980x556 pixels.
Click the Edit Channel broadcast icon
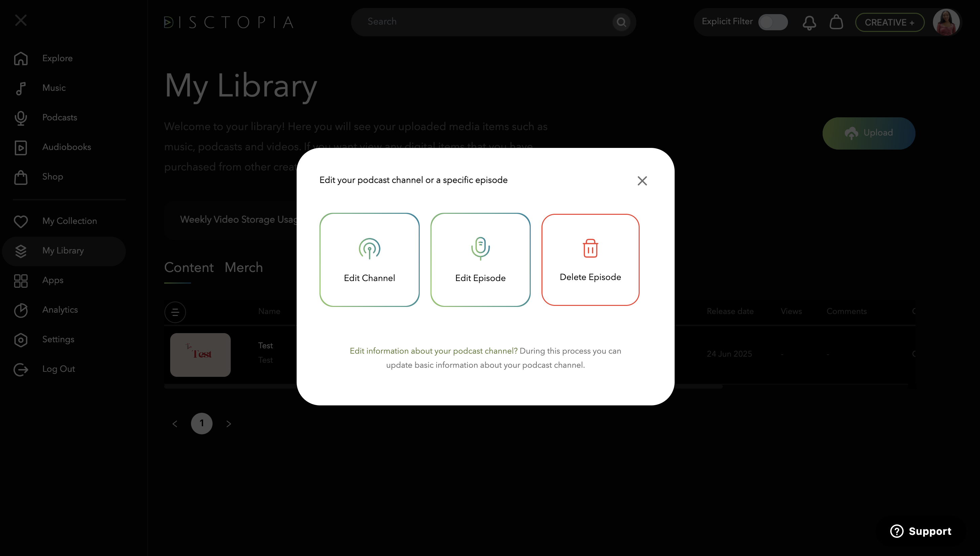[x=369, y=249]
